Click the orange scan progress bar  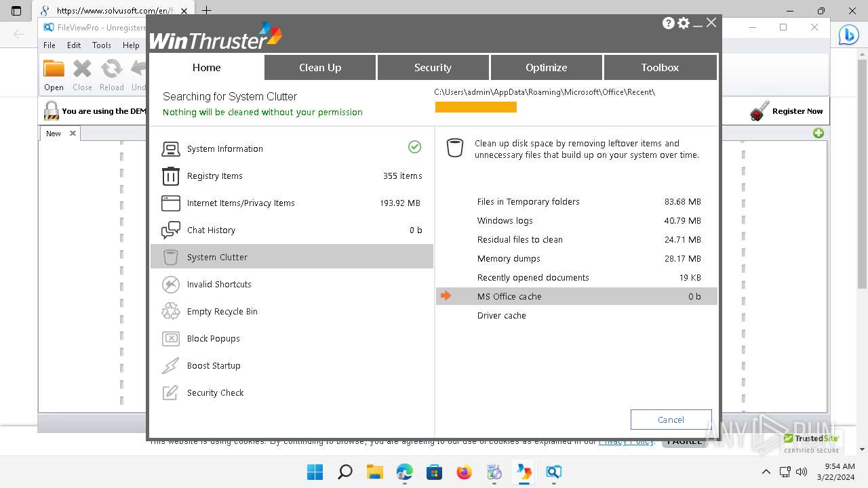476,107
